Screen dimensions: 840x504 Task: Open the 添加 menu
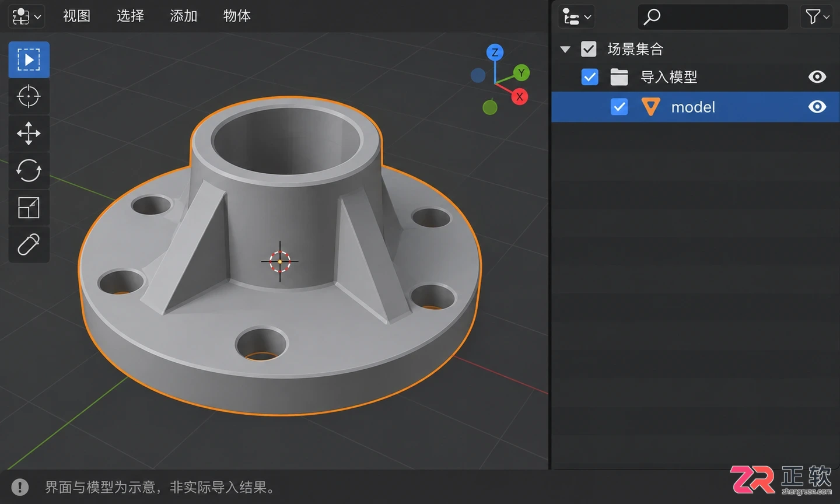click(x=184, y=16)
